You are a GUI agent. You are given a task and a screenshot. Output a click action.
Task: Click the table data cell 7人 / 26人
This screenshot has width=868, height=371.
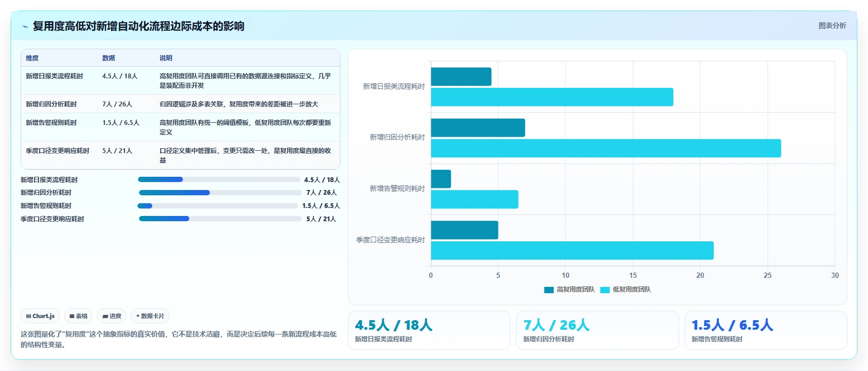coord(117,104)
